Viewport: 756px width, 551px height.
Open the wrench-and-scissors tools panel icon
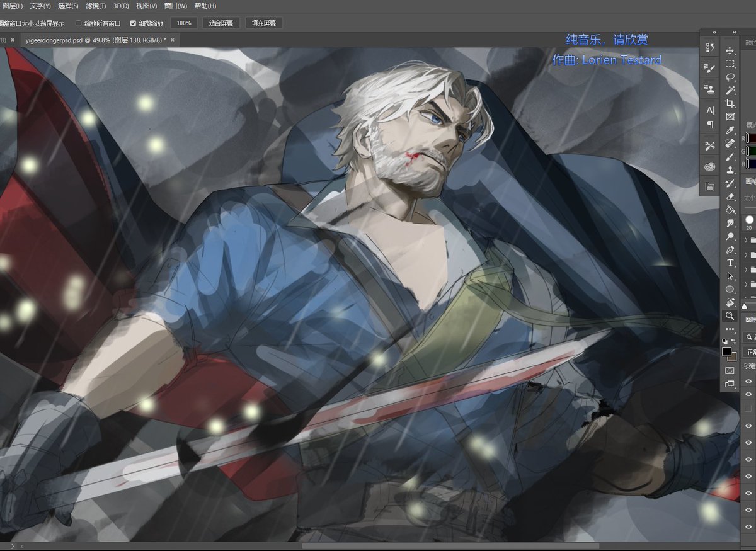tap(710, 146)
